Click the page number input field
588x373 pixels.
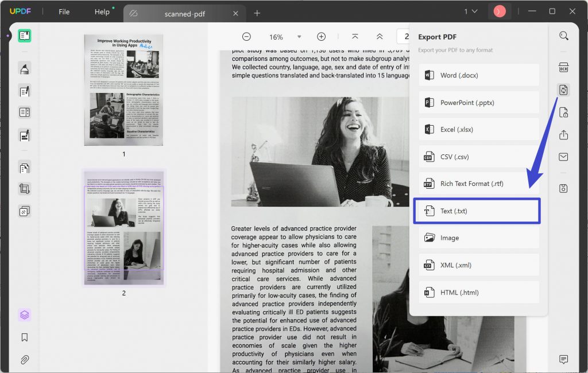pos(403,37)
